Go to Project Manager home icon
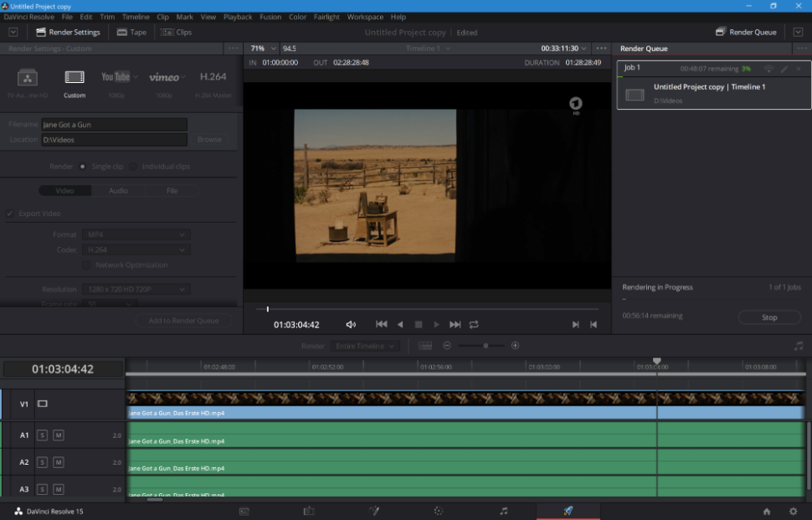The image size is (812, 520). 767,511
